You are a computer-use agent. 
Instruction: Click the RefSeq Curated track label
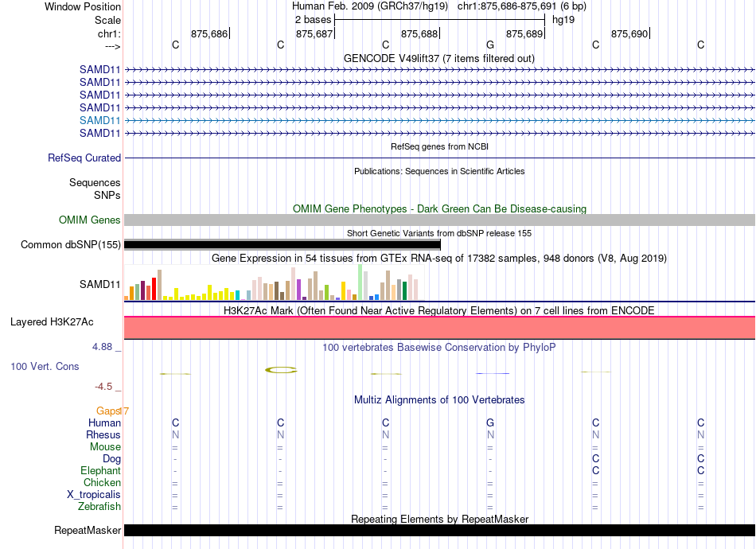84,158
